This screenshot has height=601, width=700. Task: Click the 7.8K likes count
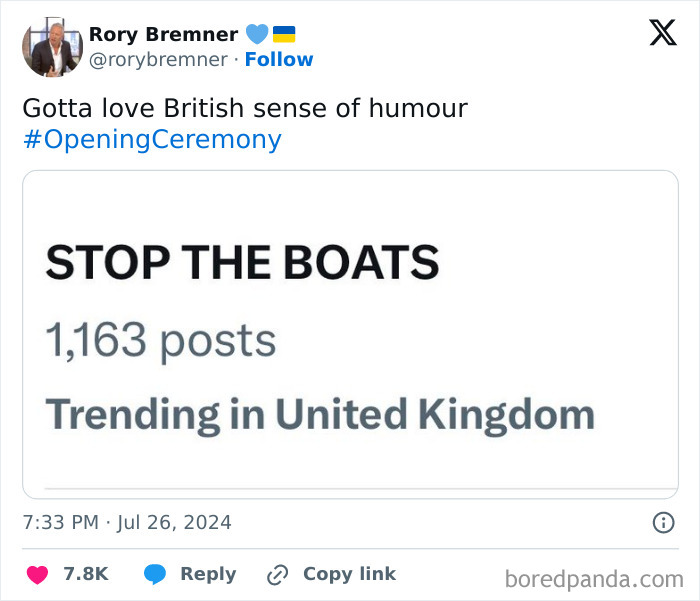[x=85, y=574]
